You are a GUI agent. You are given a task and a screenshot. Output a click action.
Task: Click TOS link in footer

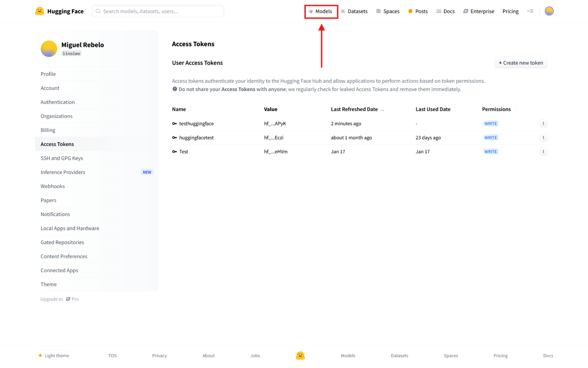point(112,355)
